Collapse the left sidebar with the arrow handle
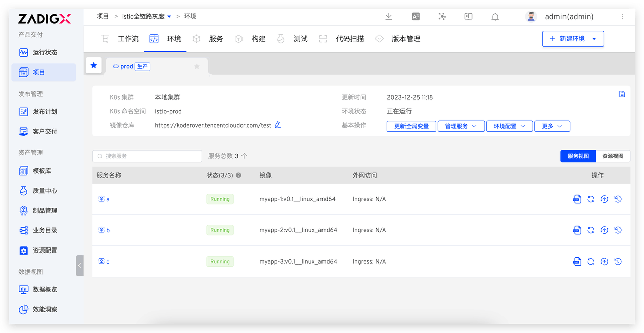644x333 pixels. [79, 266]
